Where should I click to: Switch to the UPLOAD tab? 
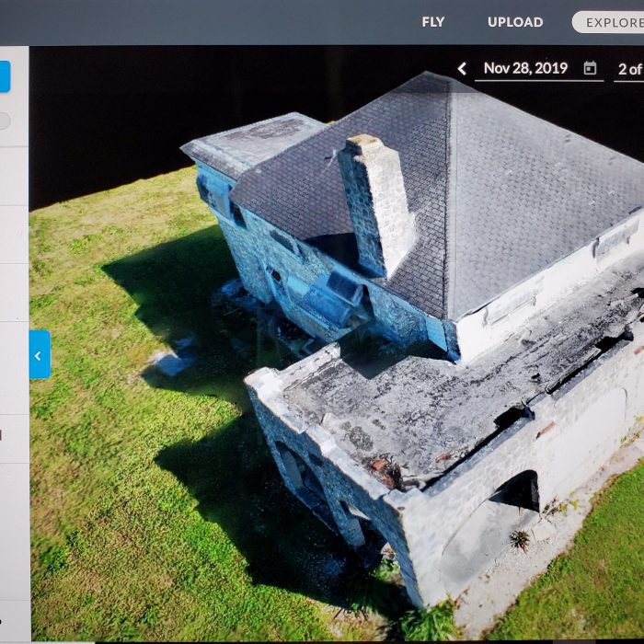(515, 22)
